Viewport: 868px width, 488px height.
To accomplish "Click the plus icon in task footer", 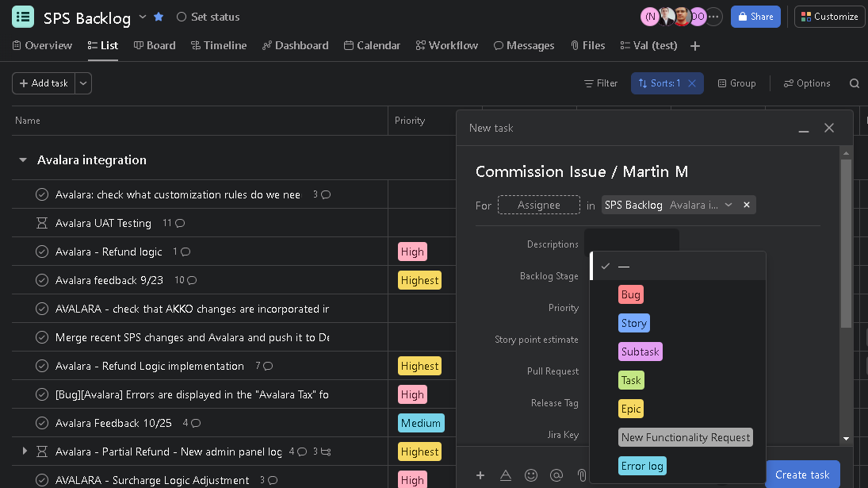I will pos(480,475).
